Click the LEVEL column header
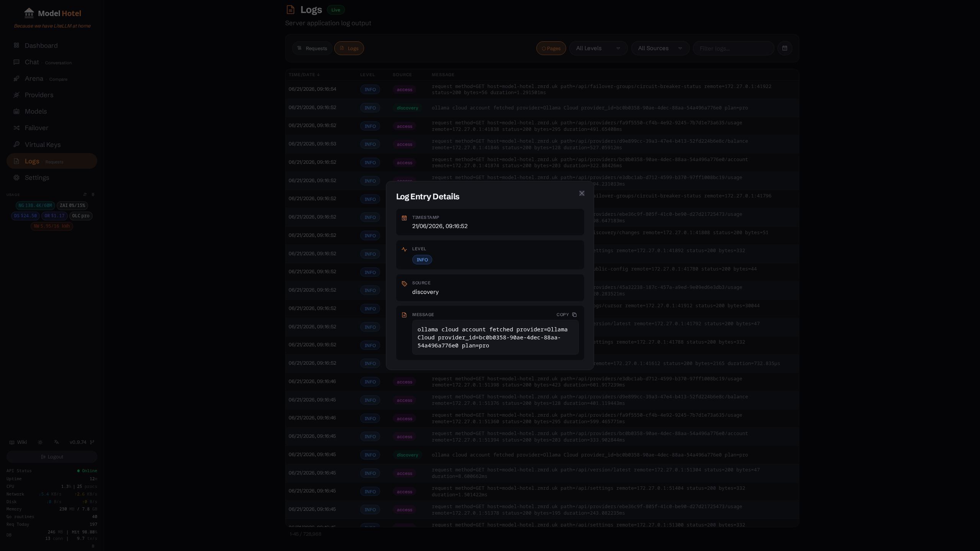Image resolution: width=980 pixels, height=551 pixels. [x=367, y=75]
